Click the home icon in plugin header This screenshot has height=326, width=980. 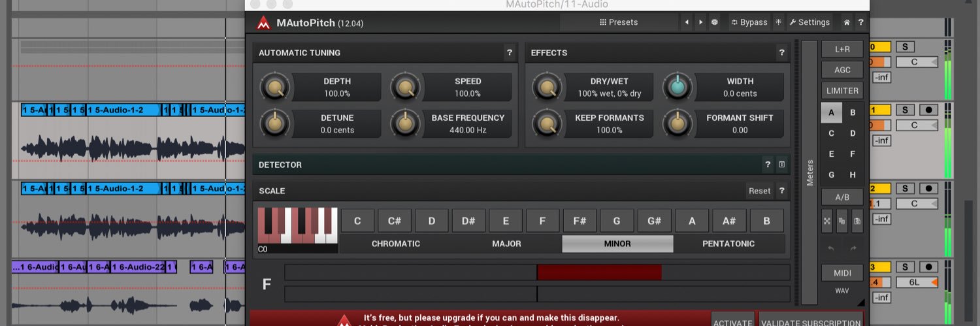click(847, 22)
